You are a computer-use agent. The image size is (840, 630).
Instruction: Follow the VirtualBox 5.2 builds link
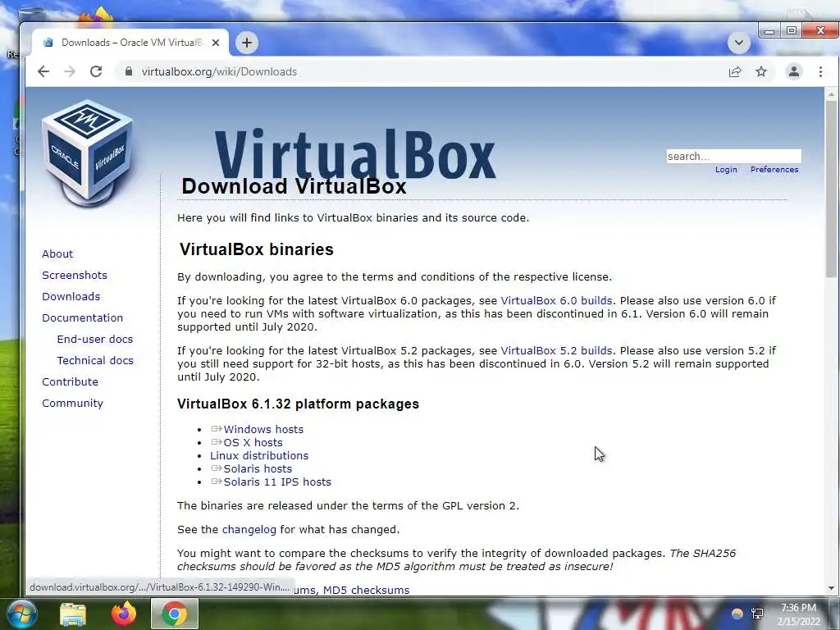(556, 351)
